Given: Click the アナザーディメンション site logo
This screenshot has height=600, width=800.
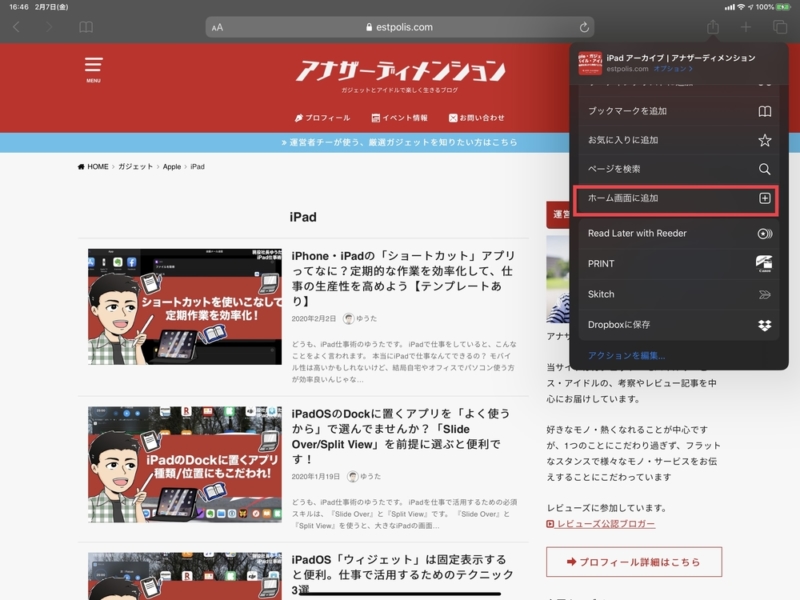Looking at the screenshot, I should point(401,71).
